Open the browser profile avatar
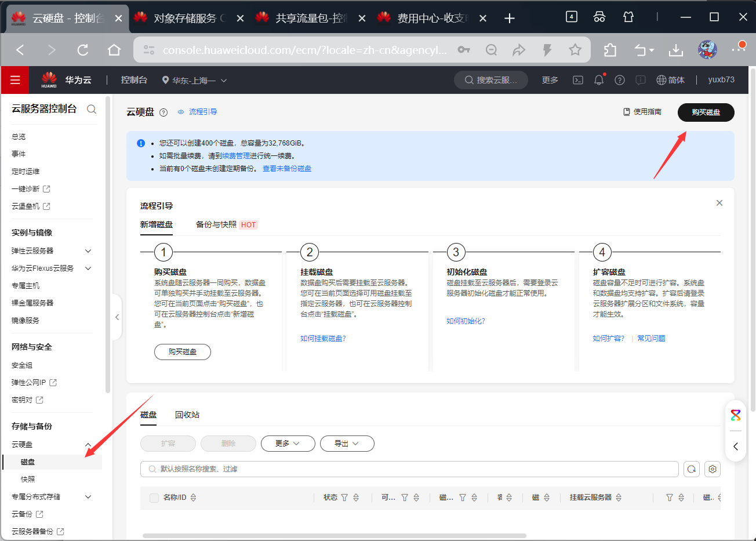The height and width of the screenshot is (541, 756). pos(707,50)
